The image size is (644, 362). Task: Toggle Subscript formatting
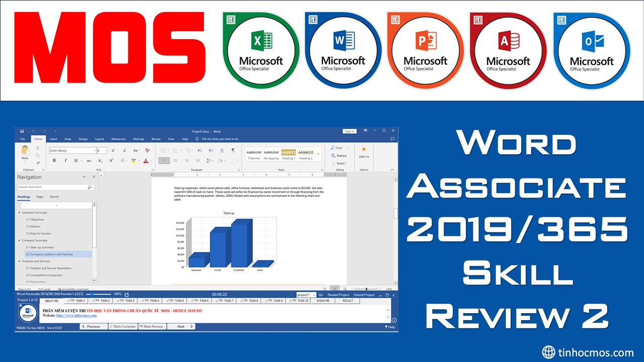101,160
